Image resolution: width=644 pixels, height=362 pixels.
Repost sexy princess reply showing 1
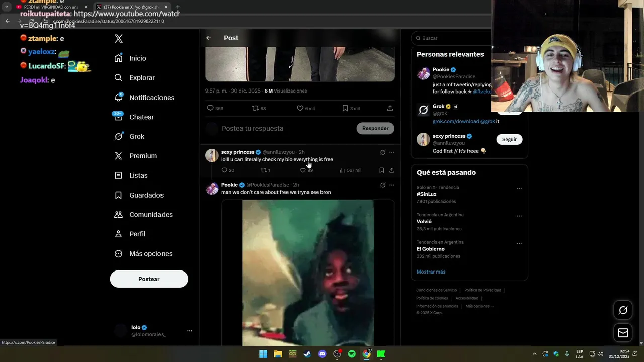[265, 170]
